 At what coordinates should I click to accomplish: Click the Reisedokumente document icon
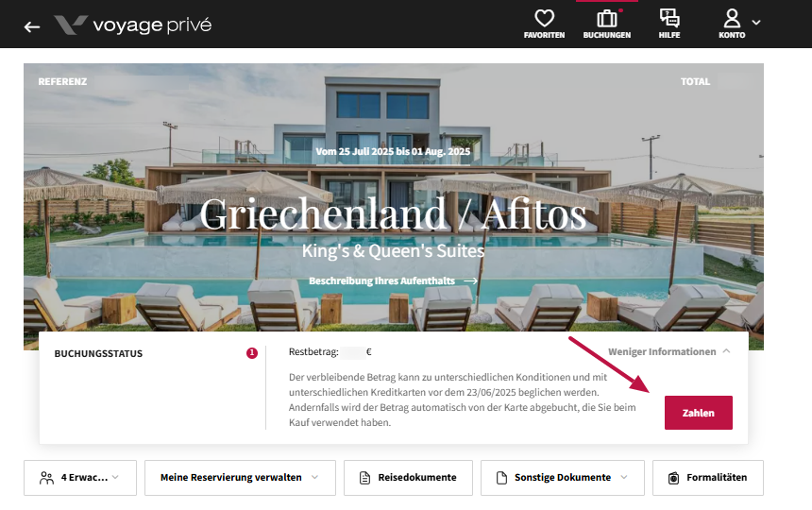364,478
